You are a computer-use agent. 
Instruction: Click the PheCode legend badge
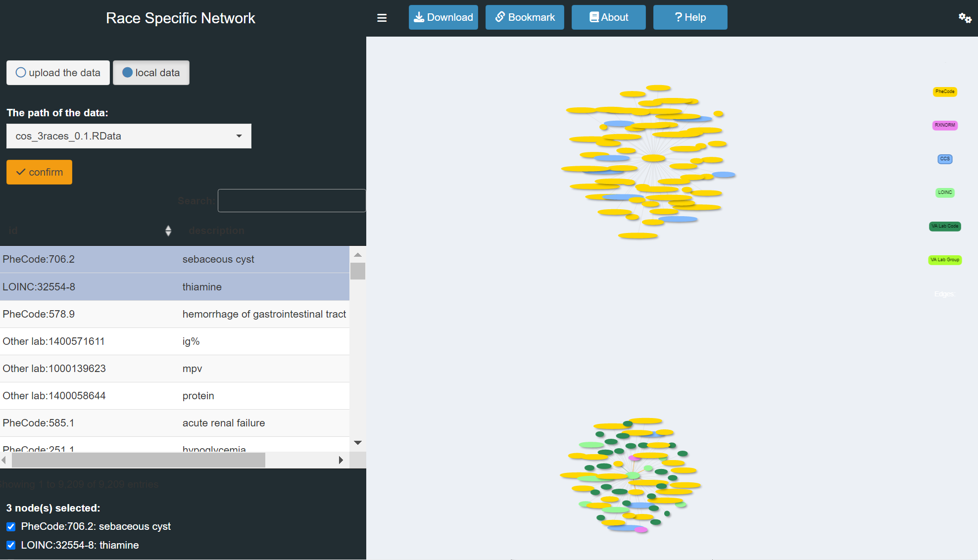tap(944, 92)
